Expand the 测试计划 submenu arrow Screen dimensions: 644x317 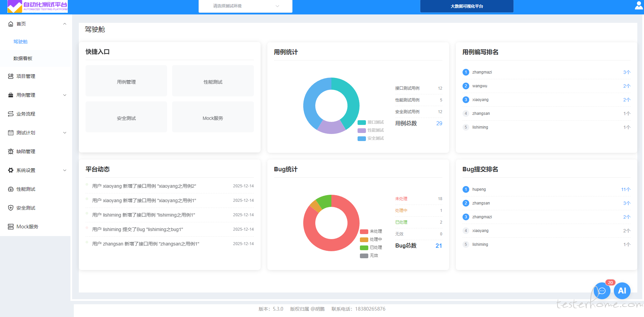coord(65,133)
